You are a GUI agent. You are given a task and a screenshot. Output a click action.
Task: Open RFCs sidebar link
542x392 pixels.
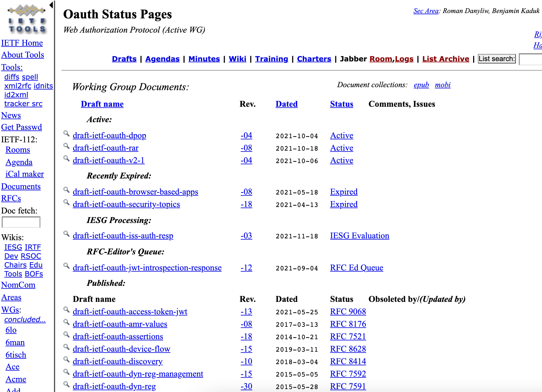tap(11, 198)
